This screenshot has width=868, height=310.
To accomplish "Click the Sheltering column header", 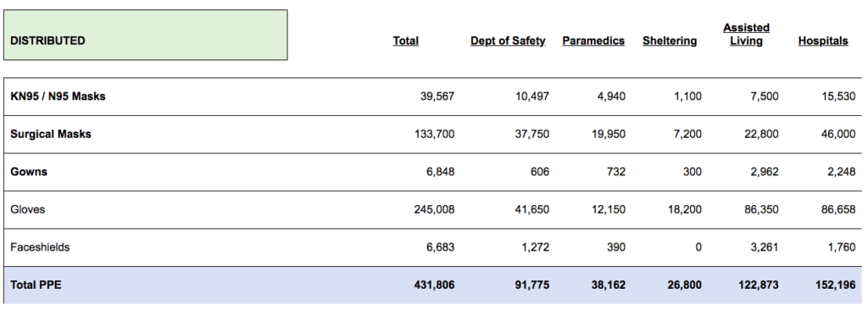I will coord(670,41).
